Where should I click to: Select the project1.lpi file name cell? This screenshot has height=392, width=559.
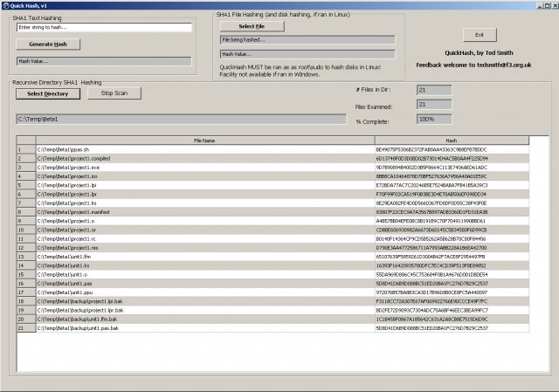click(x=205, y=185)
